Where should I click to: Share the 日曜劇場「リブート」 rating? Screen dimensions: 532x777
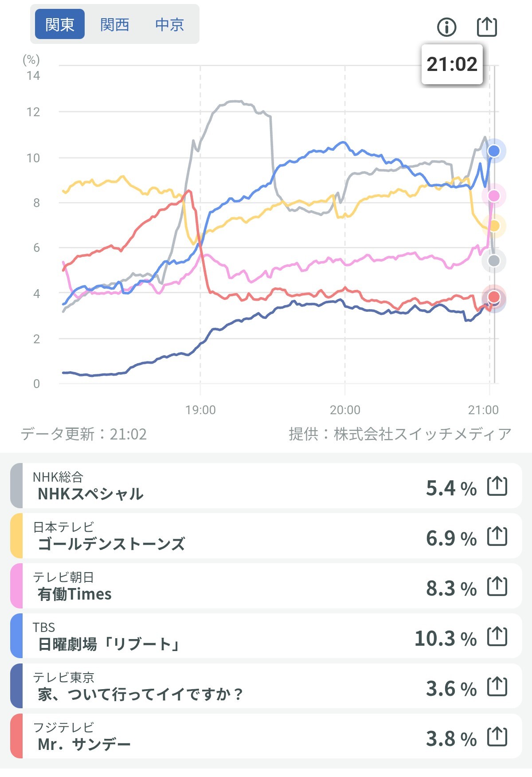click(x=497, y=636)
